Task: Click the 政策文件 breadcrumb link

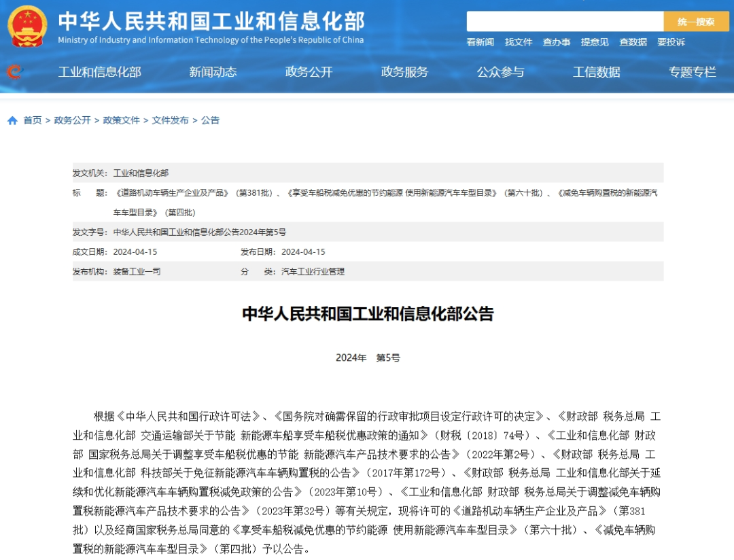Action: tap(120, 120)
